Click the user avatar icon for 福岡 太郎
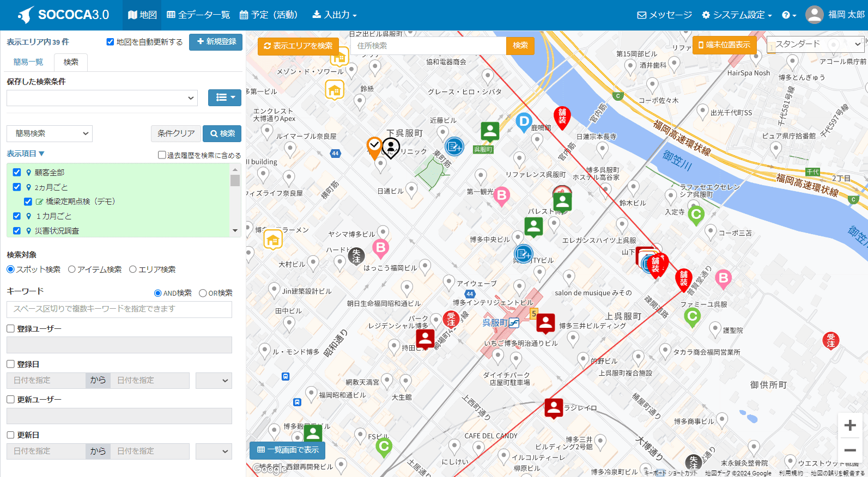This screenshot has height=477, width=868. click(814, 15)
